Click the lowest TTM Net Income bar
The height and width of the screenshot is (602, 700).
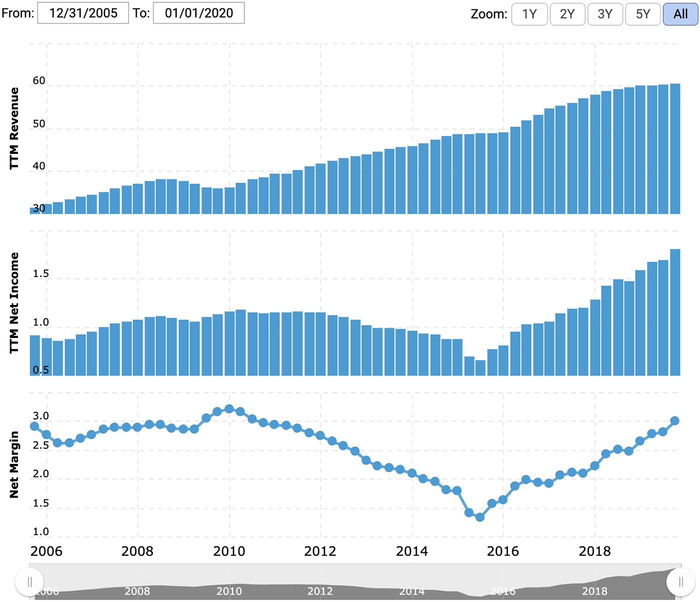point(480,368)
